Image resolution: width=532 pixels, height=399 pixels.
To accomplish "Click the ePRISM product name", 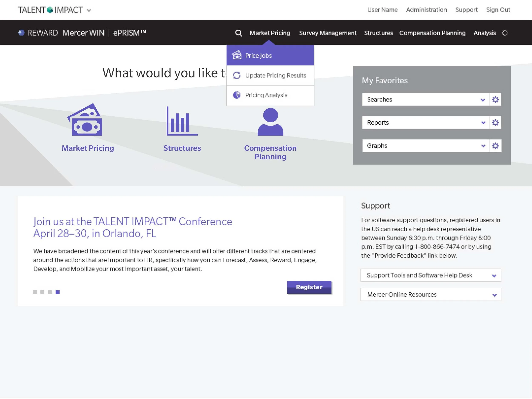I will click(x=129, y=33).
